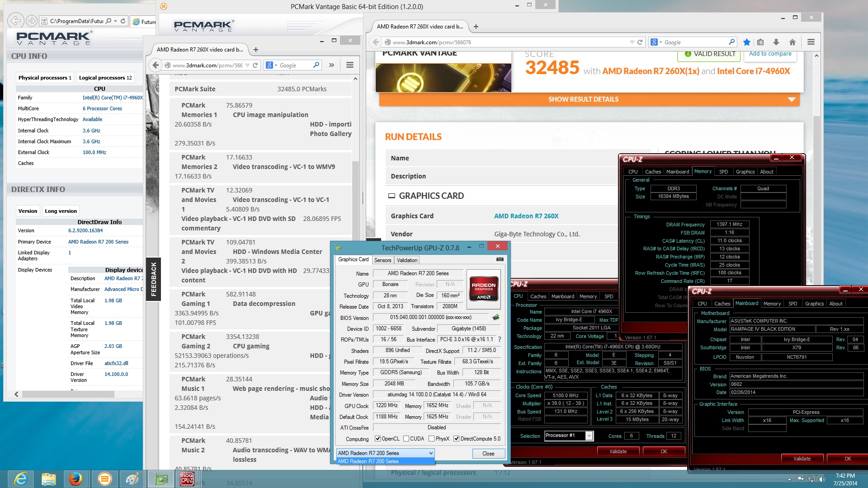This screenshot has width=868, height=488.
Task: Go home via house icon in right Firefox
Action: point(792,42)
